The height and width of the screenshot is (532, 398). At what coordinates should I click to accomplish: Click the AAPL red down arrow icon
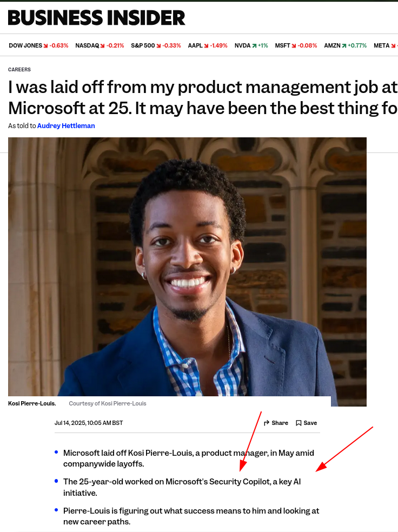pos(206,46)
